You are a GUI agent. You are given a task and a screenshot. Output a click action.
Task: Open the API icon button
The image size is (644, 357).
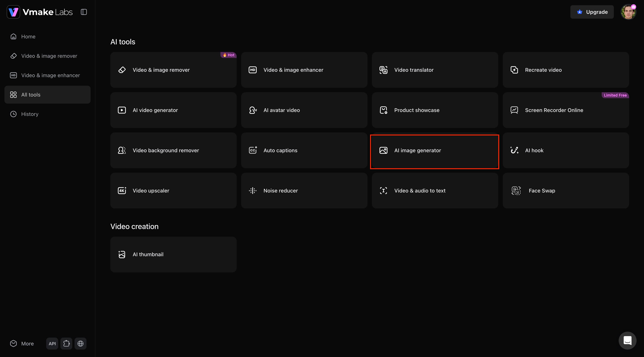coord(52,344)
